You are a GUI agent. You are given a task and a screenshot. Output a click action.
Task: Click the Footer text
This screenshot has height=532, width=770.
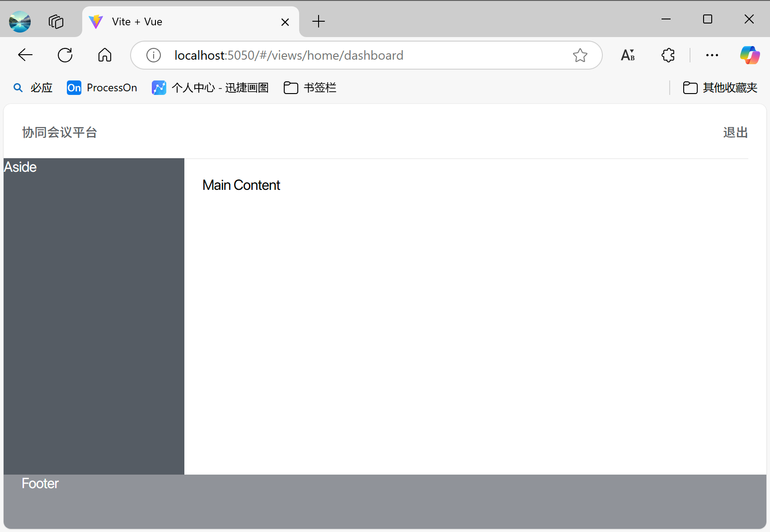click(x=40, y=484)
